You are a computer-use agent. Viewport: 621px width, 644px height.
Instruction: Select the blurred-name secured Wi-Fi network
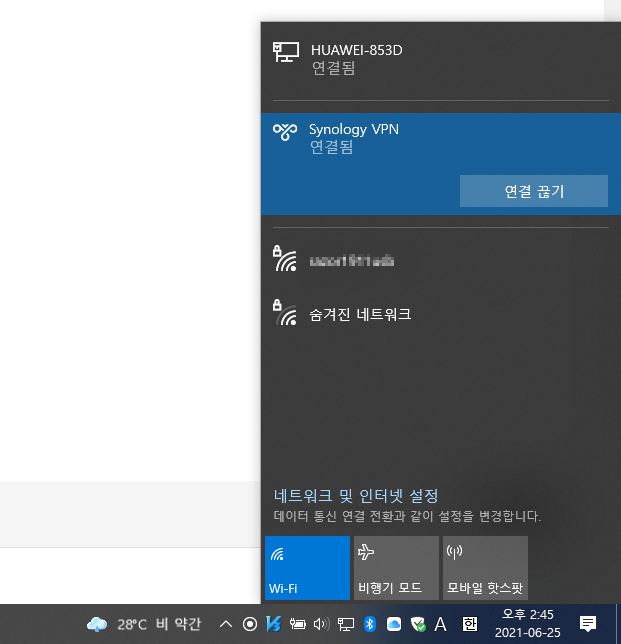[441, 261]
